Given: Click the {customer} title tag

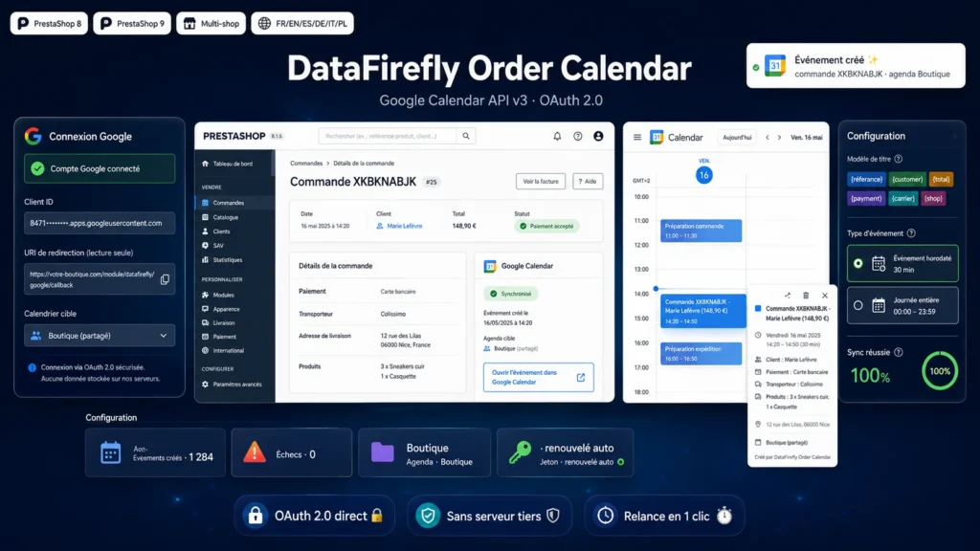Looking at the screenshot, I should 907,179.
